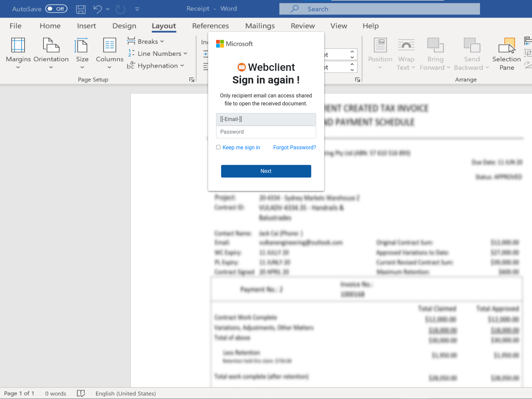532x399 pixels.
Task: Switch to the Insert tab
Action: (86, 26)
